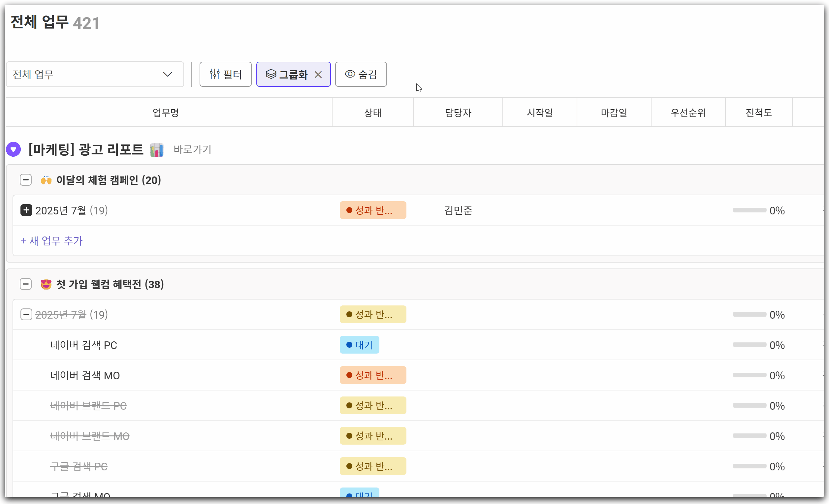
Task: Toggle the eye icon on 숨김
Action: (350, 74)
